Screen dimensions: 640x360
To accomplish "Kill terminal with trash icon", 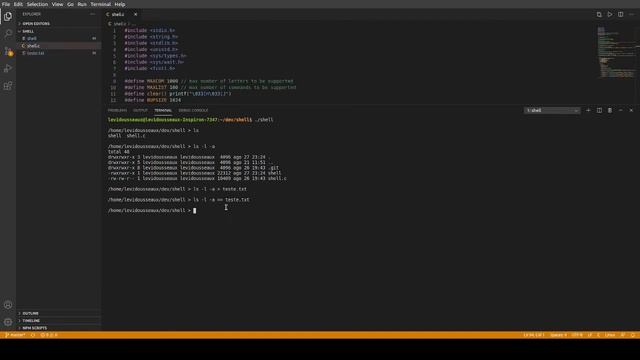I will pos(610,110).
